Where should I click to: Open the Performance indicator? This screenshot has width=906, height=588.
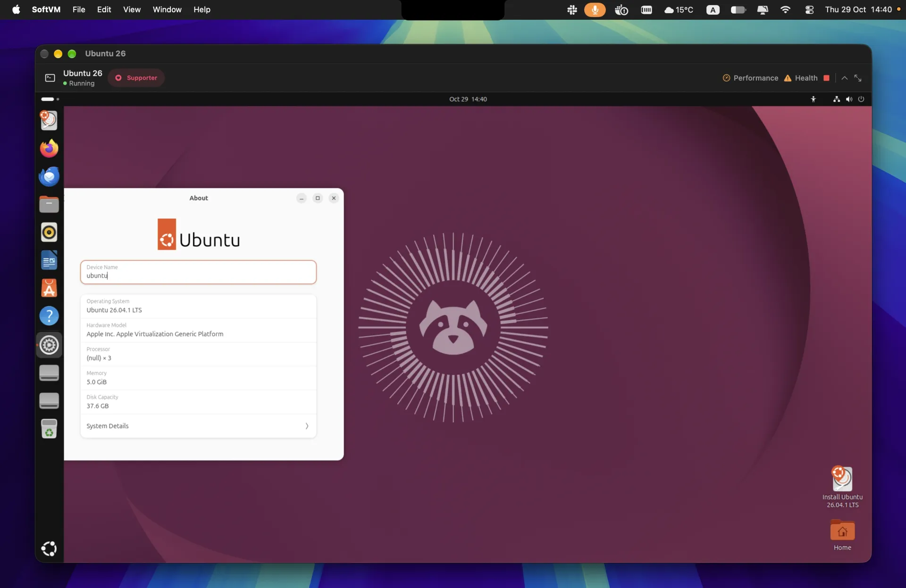(750, 78)
